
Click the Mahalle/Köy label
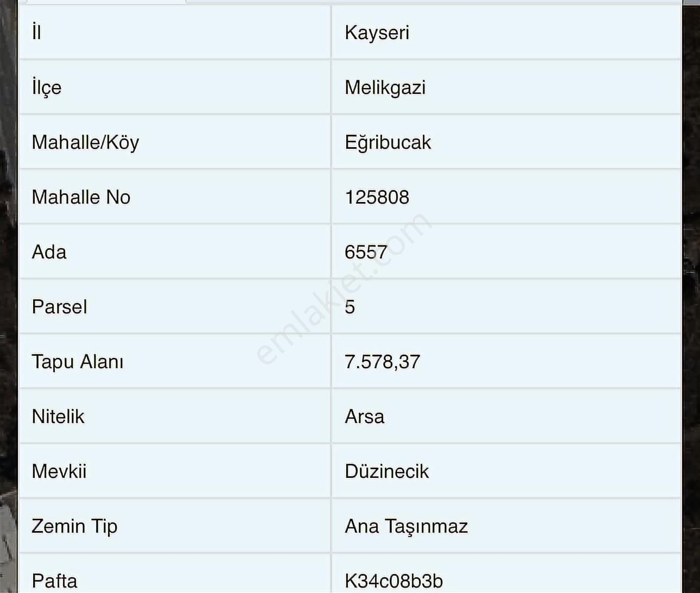pyautogui.click(x=86, y=142)
